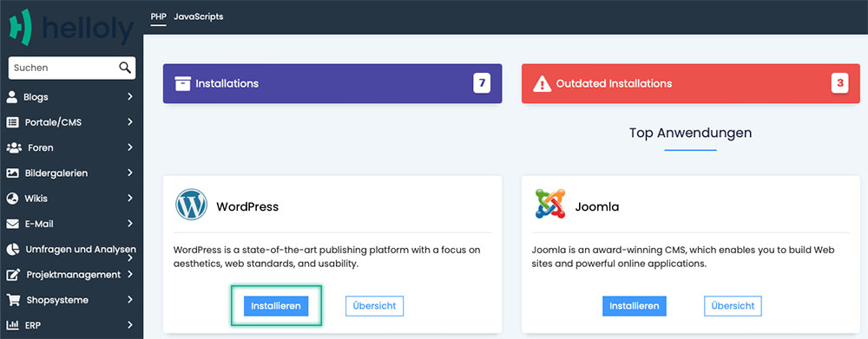The image size is (868, 339).
Task: Open Projektmanagement label in sidebar
Action: coord(74,275)
